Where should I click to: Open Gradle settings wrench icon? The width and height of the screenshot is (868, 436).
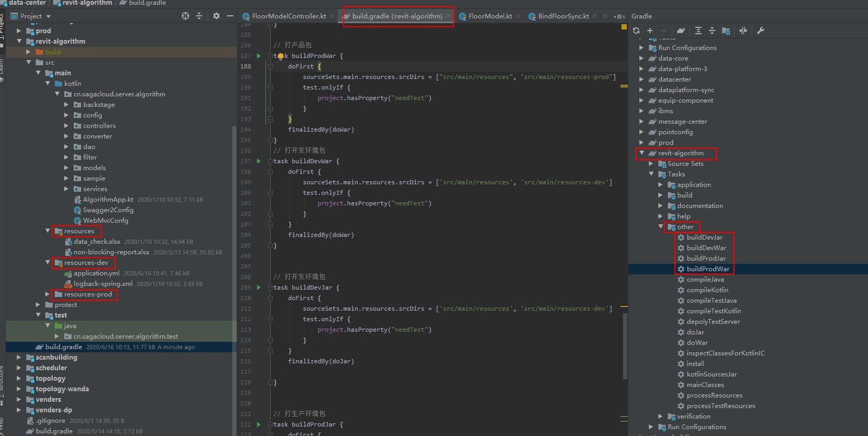click(x=761, y=31)
